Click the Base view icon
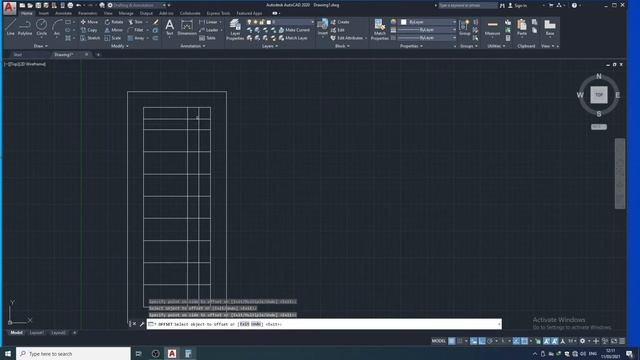This screenshot has width=640, height=360. coord(550,27)
